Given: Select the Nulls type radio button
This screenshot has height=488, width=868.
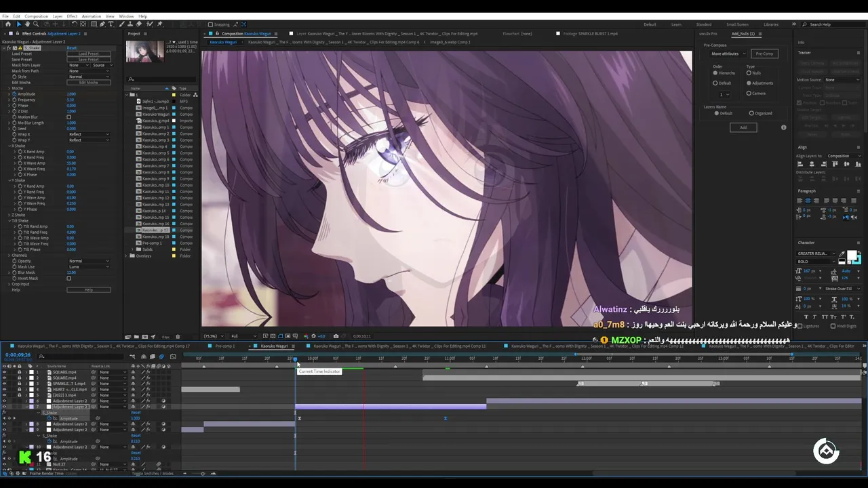Looking at the screenshot, I should 749,73.
